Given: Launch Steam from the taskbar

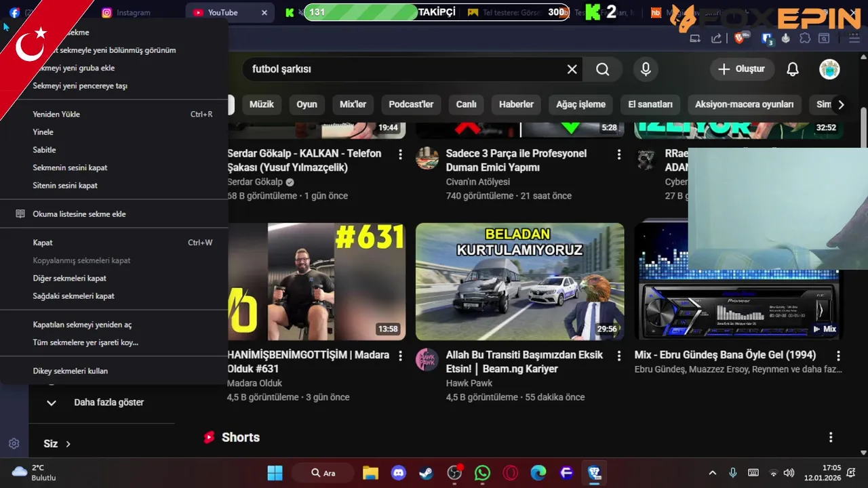Looking at the screenshot, I should tap(427, 473).
